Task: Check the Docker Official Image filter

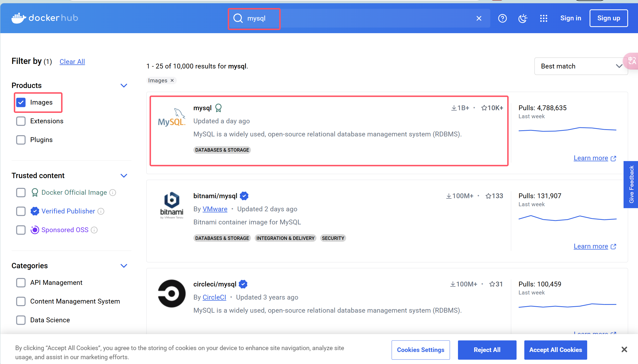Action: coord(21,193)
